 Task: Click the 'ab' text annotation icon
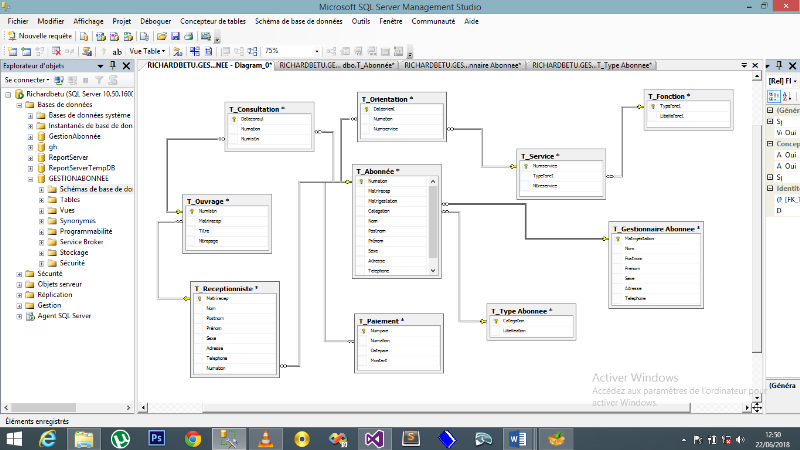tap(117, 51)
